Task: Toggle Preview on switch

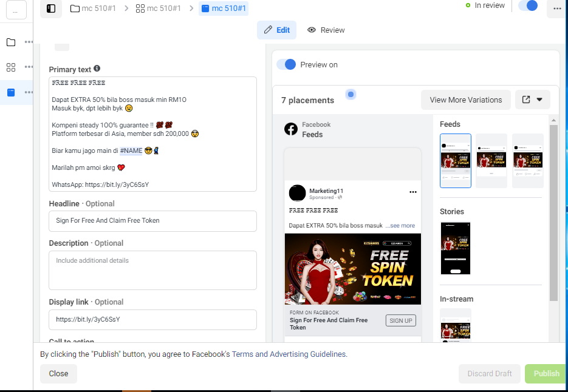Action: coord(286,64)
